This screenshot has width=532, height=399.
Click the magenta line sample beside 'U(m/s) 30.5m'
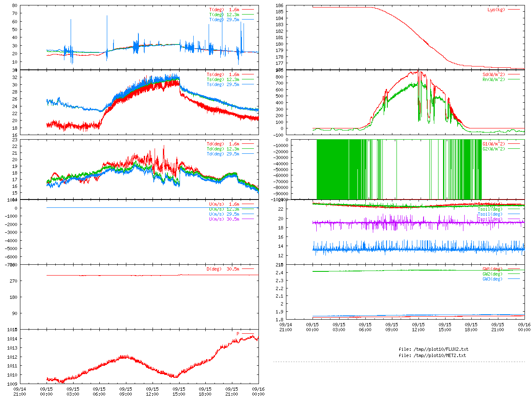pos(248,219)
